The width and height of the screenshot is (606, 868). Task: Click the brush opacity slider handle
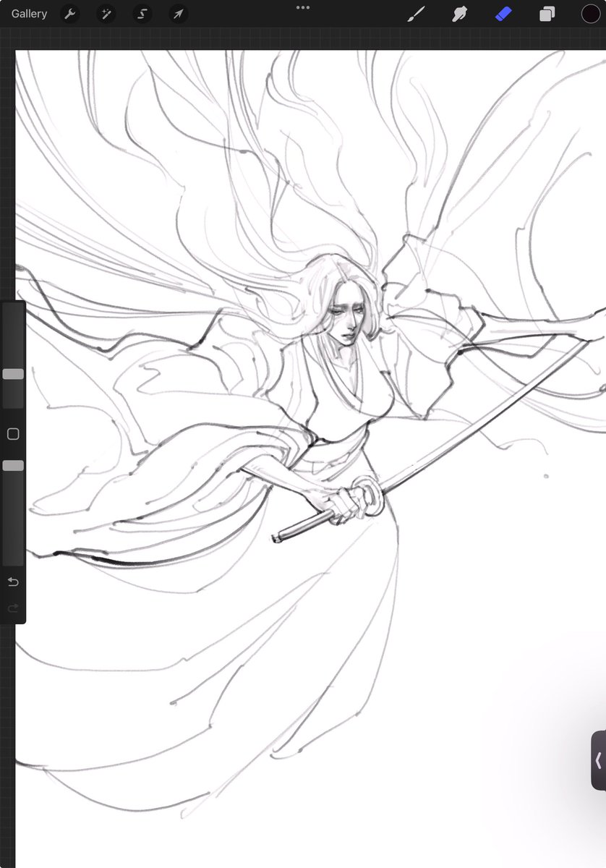tap(13, 467)
